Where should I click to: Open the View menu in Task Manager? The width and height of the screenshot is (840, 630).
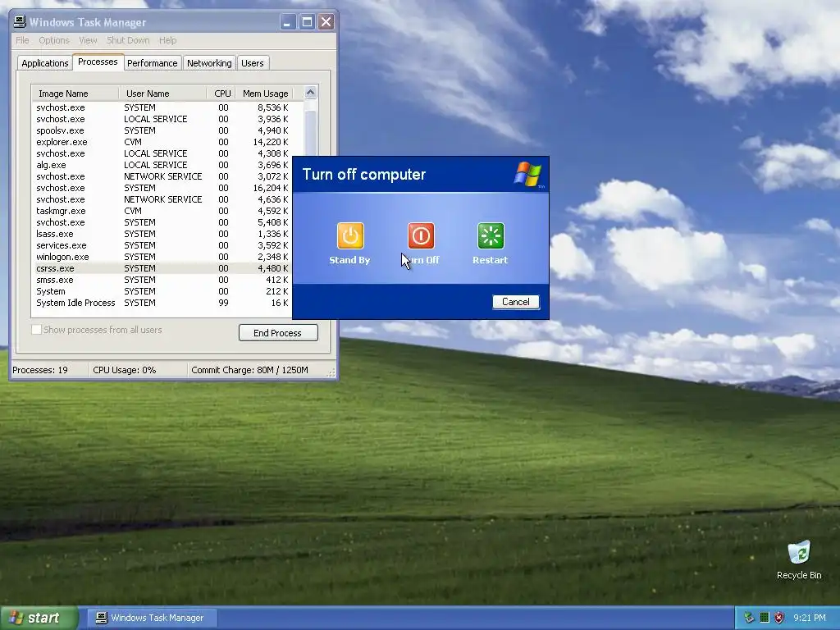click(88, 40)
